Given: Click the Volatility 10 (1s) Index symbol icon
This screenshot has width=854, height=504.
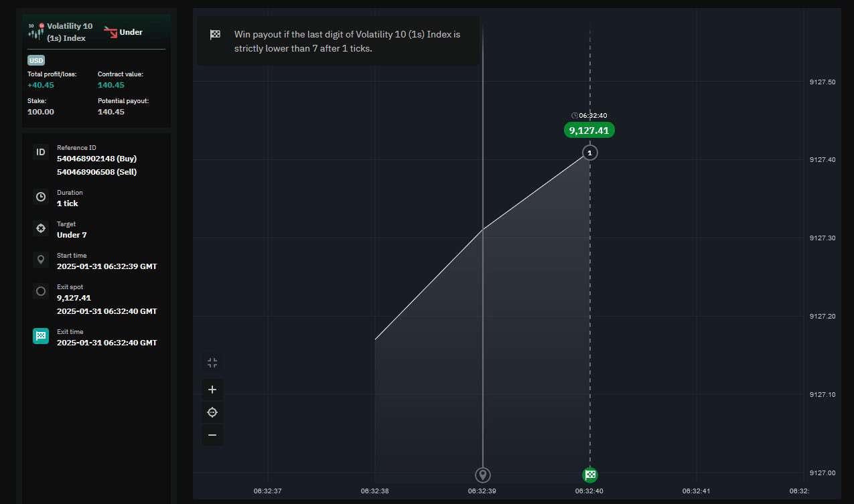Looking at the screenshot, I should [x=36, y=31].
